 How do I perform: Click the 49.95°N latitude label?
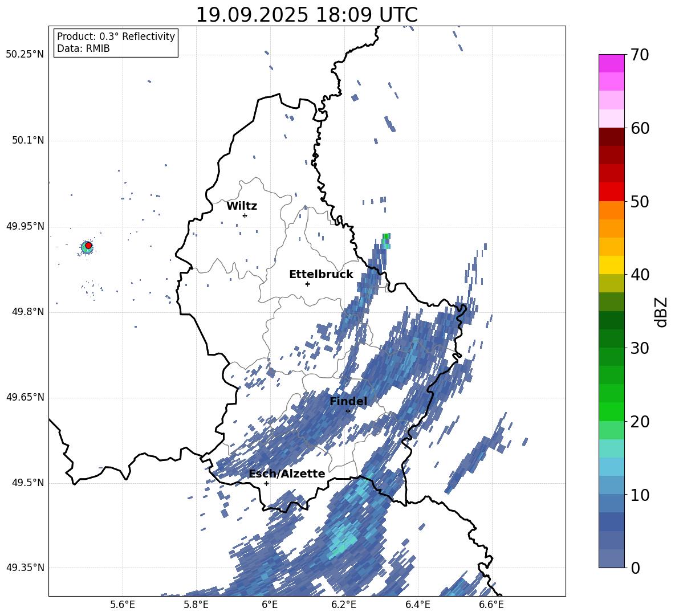click(25, 226)
